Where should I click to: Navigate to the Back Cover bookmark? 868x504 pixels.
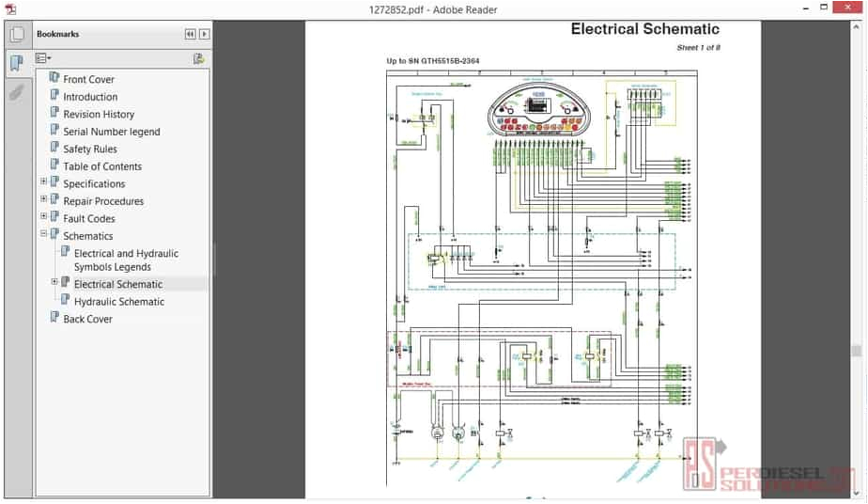[x=87, y=319]
